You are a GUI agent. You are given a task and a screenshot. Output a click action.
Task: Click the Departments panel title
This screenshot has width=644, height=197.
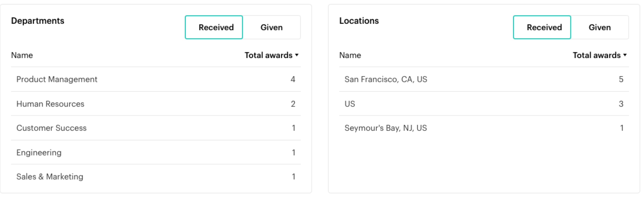click(x=38, y=21)
